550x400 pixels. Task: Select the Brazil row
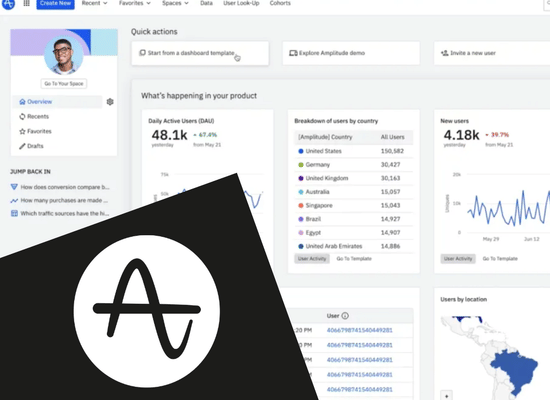pyautogui.click(x=354, y=219)
